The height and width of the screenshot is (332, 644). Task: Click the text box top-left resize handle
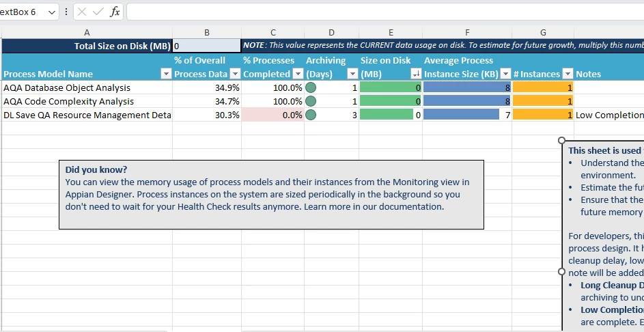coord(562,141)
